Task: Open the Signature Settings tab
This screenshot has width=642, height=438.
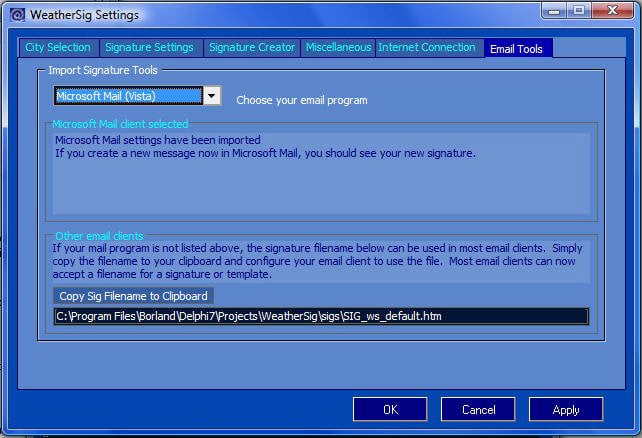Action: (x=149, y=48)
